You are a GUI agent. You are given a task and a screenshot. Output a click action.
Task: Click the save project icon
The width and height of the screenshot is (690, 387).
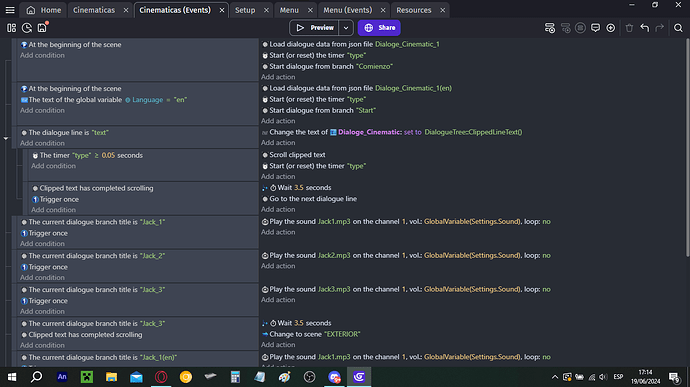click(42, 28)
